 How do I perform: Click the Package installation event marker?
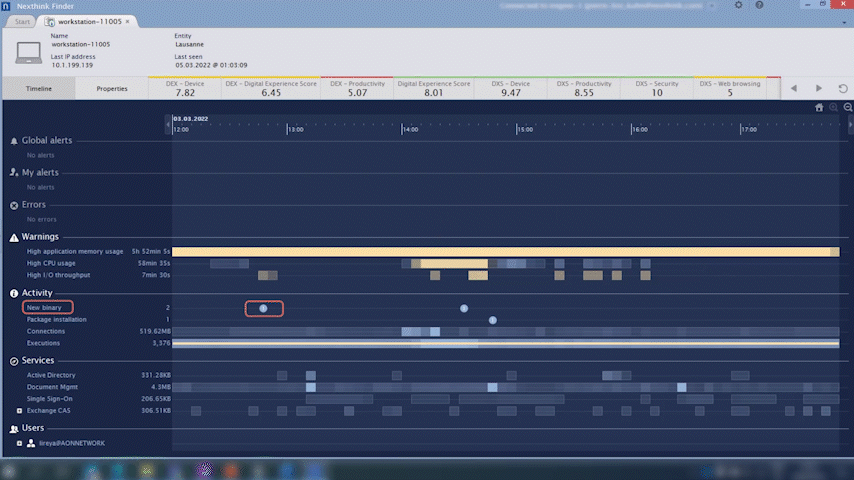[493, 320]
